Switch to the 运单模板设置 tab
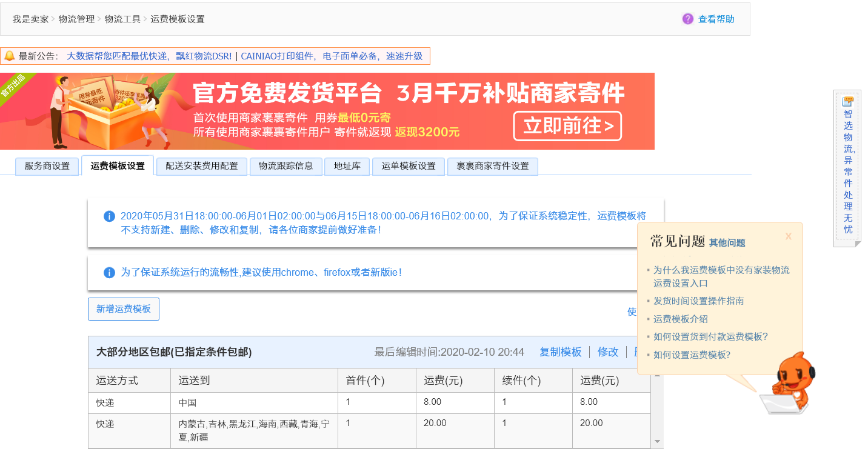Image resolution: width=868 pixels, height=460 pixels. [408, 166]
